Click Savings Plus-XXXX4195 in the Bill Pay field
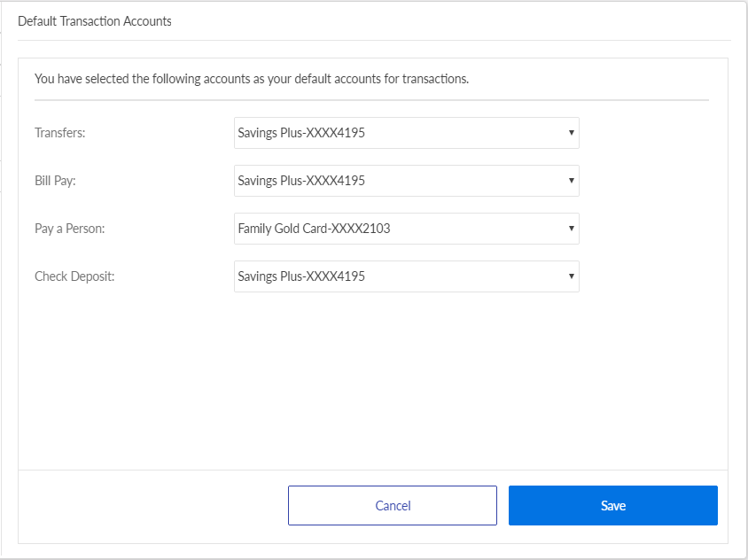 [301, 181]
